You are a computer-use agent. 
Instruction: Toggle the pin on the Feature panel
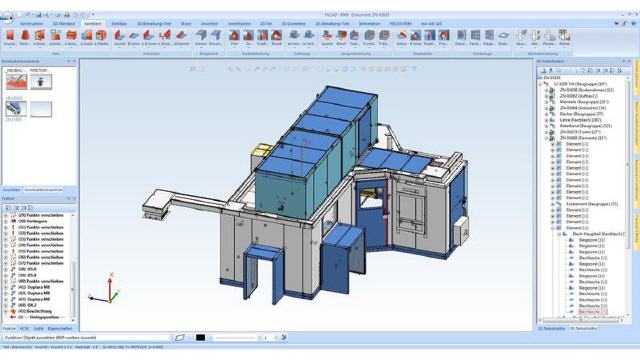tap(69, 198)
